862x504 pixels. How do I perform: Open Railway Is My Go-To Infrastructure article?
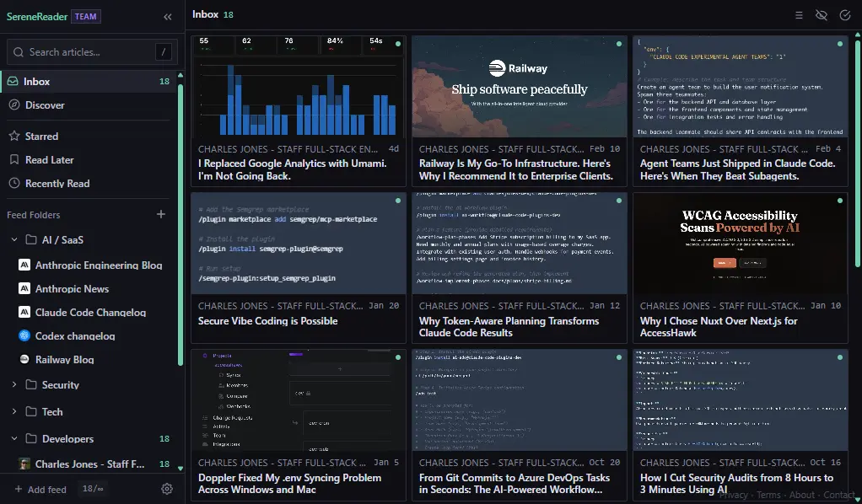point(515,169)
